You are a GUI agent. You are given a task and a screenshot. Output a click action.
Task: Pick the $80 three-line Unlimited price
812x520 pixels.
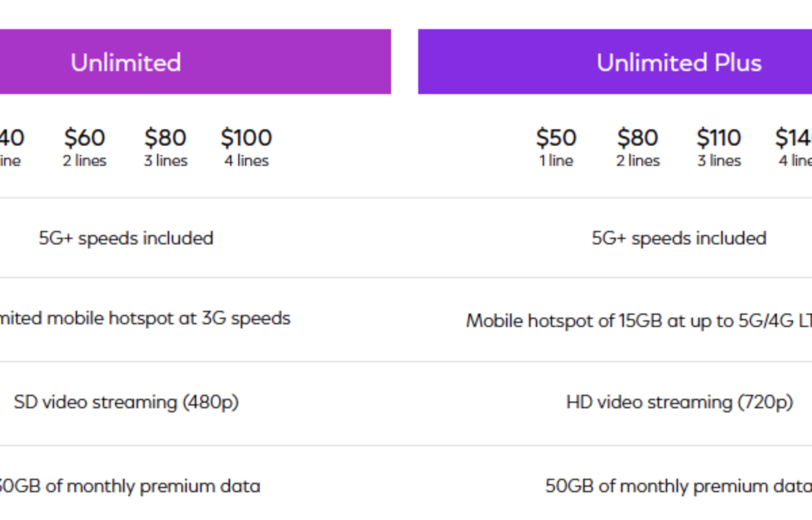pyautogui.click(x=165, y=137)
